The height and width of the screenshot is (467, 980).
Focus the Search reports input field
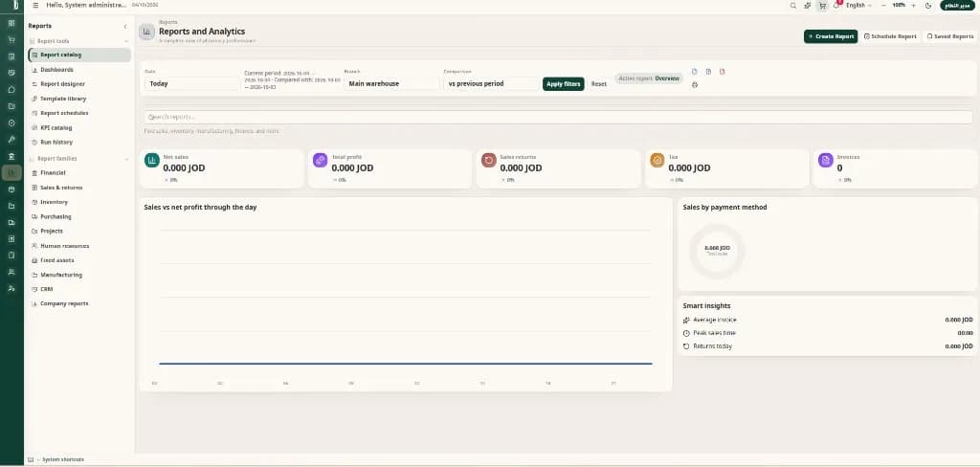click(x=558, y=117)
